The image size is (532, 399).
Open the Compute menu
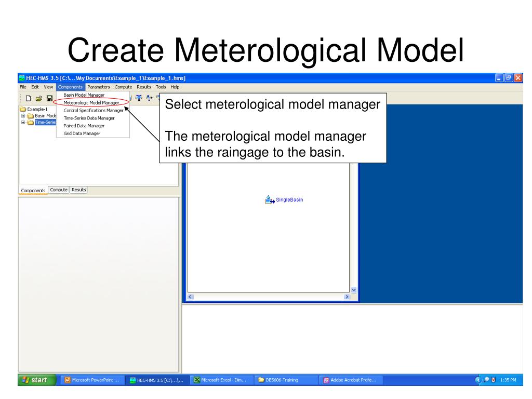tap(123, 87)
